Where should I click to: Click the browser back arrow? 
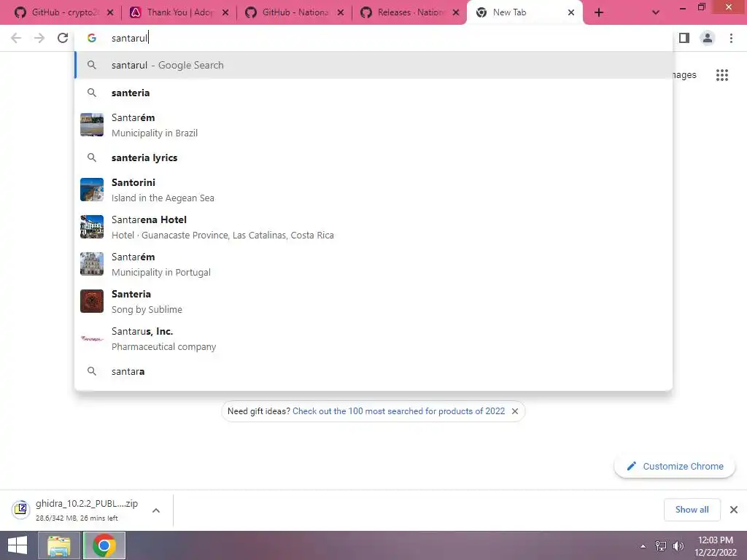click(x=16, y=38)
